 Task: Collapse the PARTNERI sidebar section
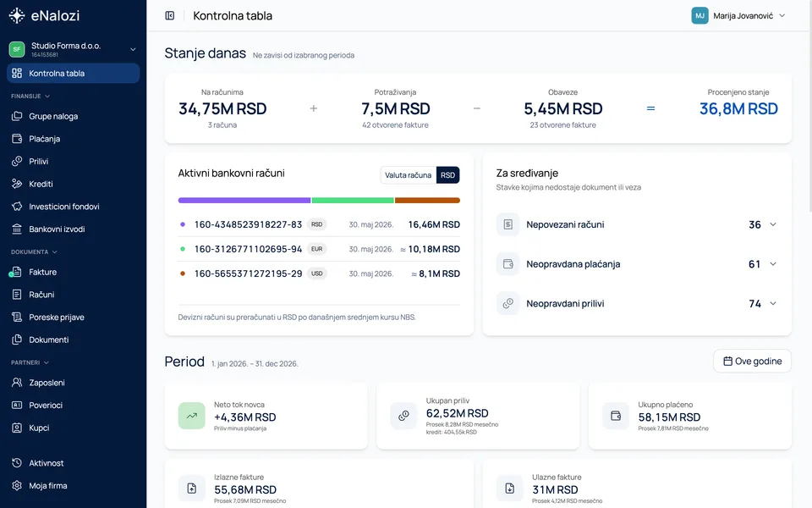pyautogui.click(x=30, y=362)
